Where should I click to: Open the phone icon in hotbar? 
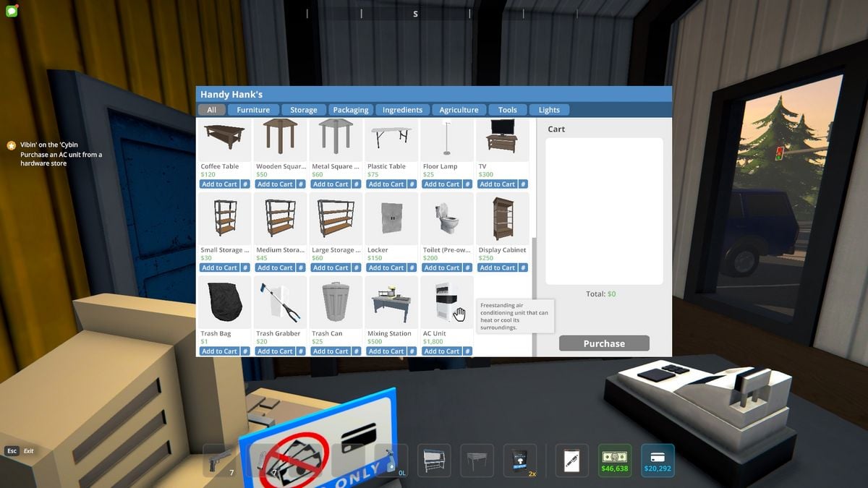pyautogui.click(x=571, y=460)
